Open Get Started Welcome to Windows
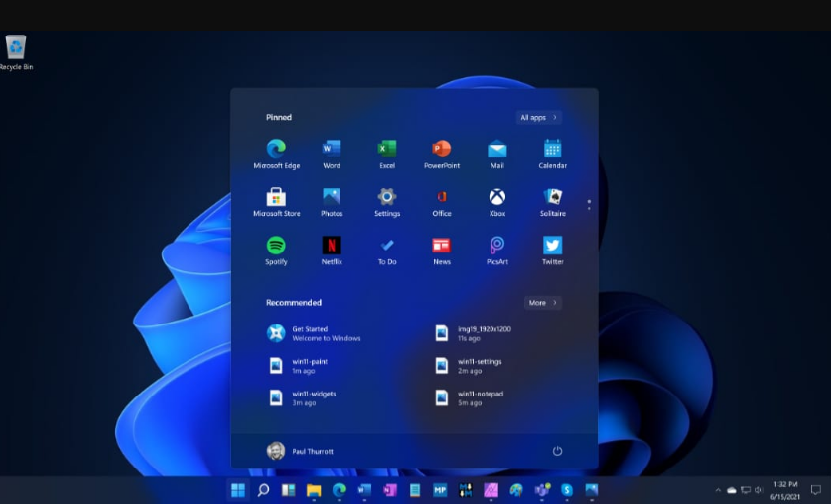 click(x=314, y=333)
